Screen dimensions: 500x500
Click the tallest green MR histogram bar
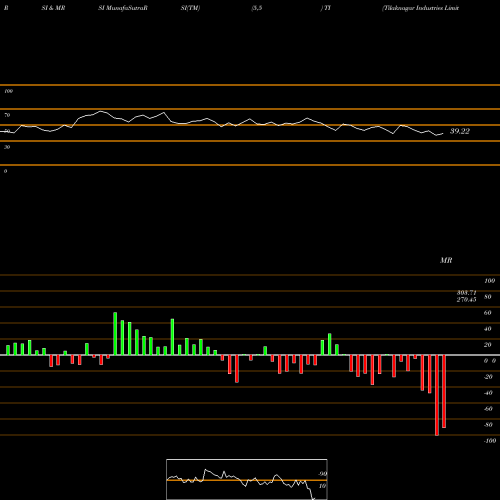coord(115,333)
